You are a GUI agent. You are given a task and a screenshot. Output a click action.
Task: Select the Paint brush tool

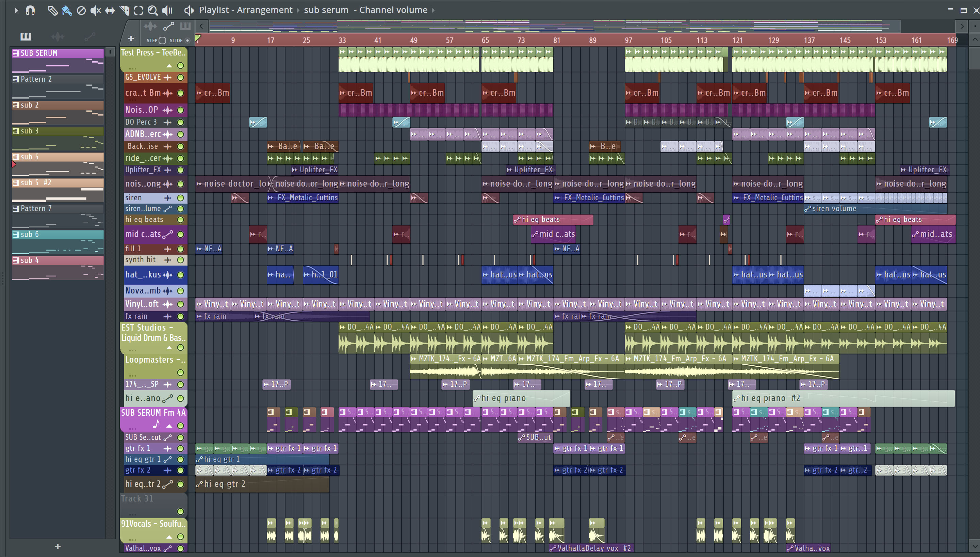pyautogui.click(x=67, y=10)
